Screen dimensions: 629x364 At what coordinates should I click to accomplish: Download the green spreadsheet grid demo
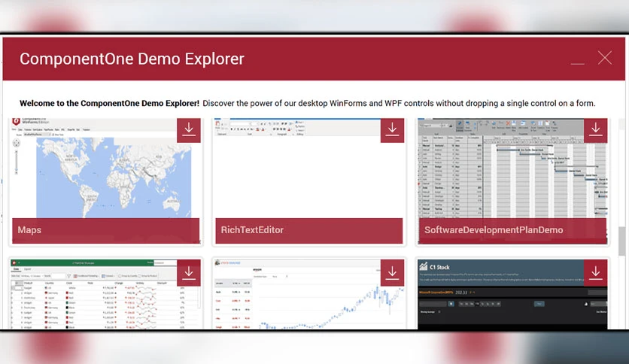(x=189, y=272)
